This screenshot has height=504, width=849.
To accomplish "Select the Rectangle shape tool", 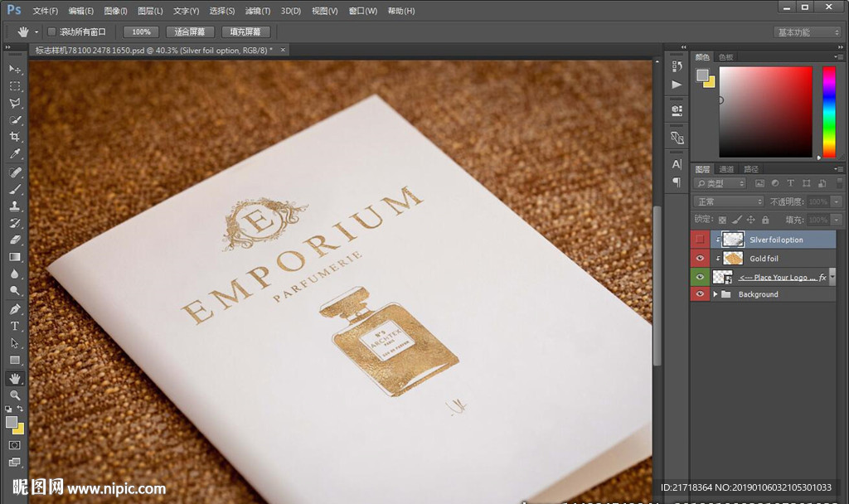I will click(15, 360).
